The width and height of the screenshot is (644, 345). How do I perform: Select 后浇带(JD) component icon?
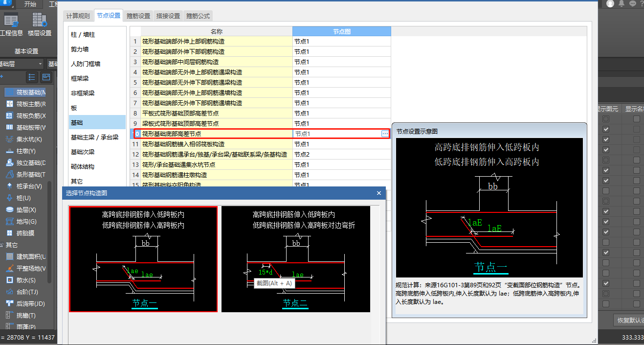click(x=9, y=303)
